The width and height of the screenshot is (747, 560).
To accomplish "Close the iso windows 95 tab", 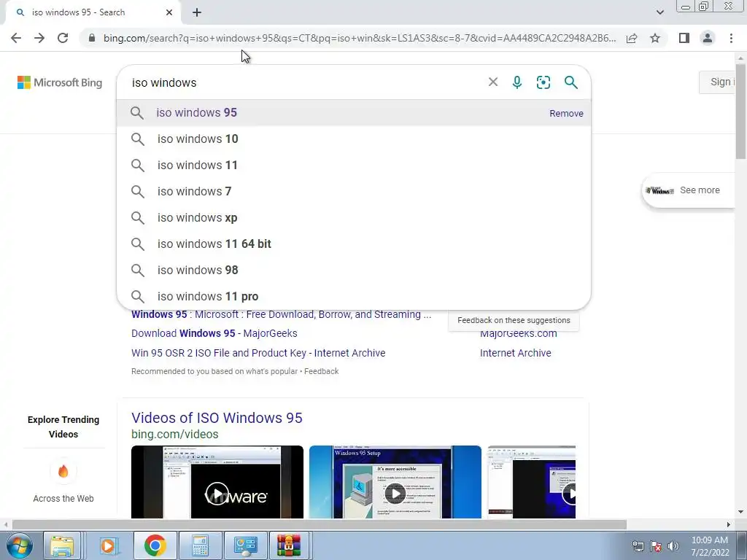I will coord(169,12).
